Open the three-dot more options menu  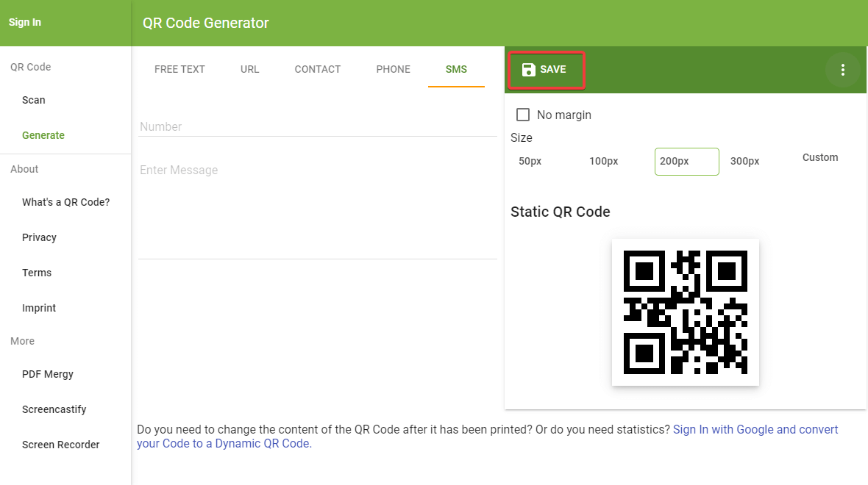click(x=843, y=70)
